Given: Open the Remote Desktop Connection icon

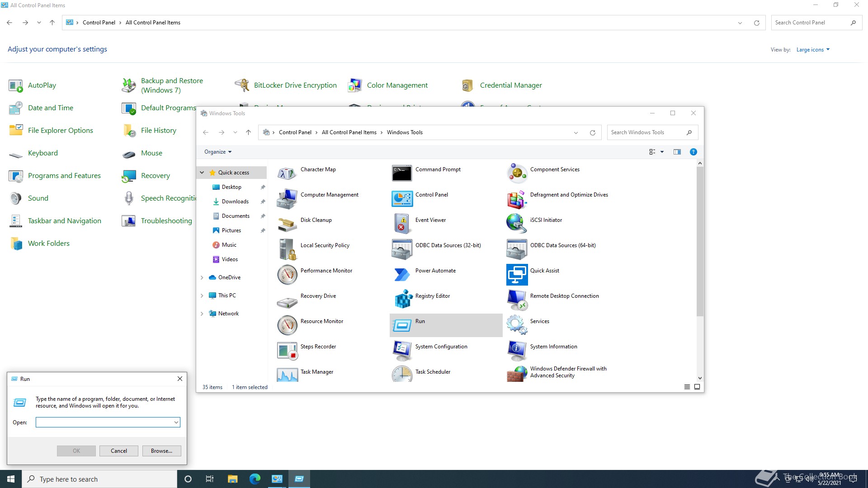Looking at the screenshot, I should click(x=517, y=300).
